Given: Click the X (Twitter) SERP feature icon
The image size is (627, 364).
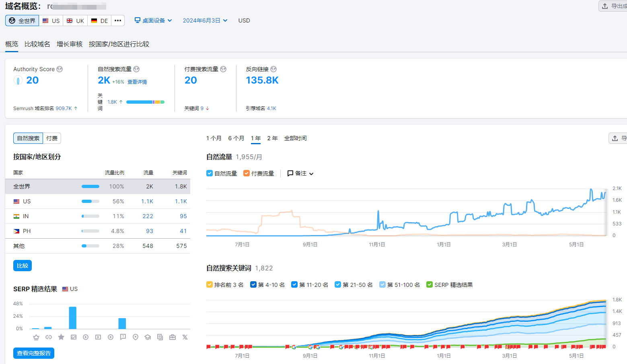Looking at the screenshot, I should [185, 337].
